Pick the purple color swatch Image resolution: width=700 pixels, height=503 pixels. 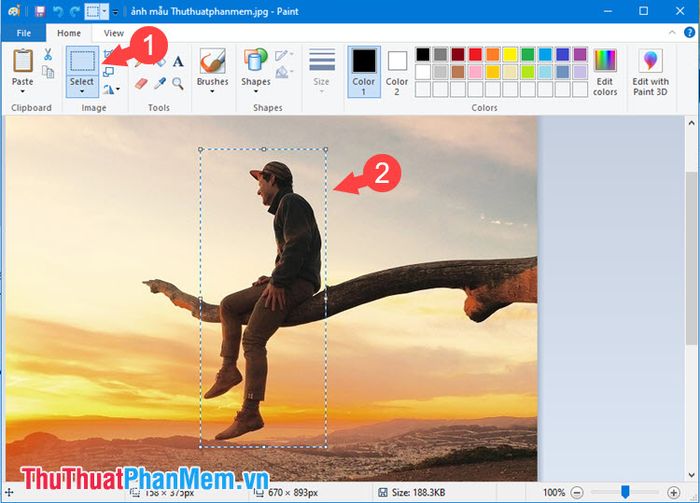(580, 54)
